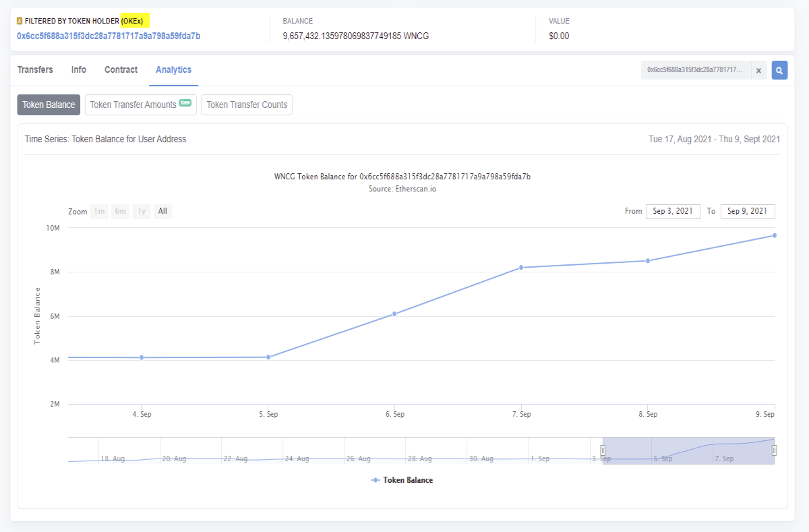
Task: Click the $0.00 value text
Action: [559, 36]
